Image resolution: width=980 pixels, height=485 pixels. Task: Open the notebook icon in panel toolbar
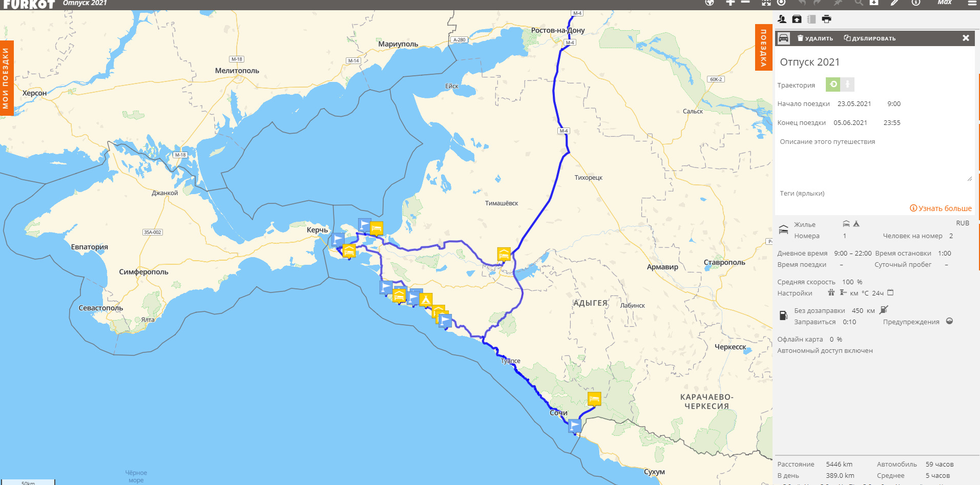(811, 19)
